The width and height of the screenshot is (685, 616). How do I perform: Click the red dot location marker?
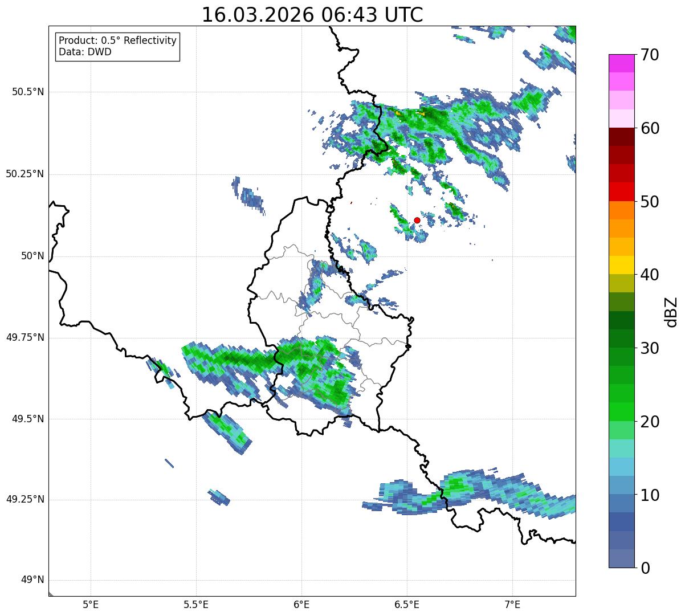(417, 220)
